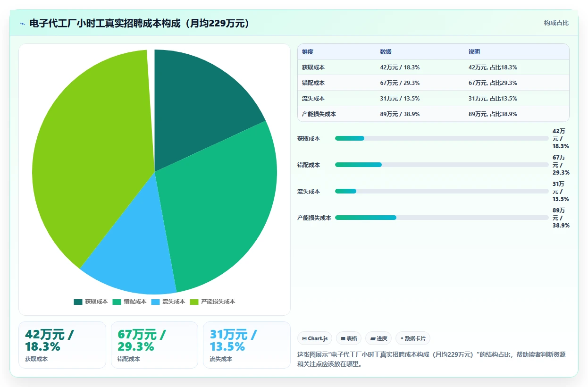Viewport: 588px width, 387px height.
Task: Click the 数据 column header
Action: click(x=386, y=52)
